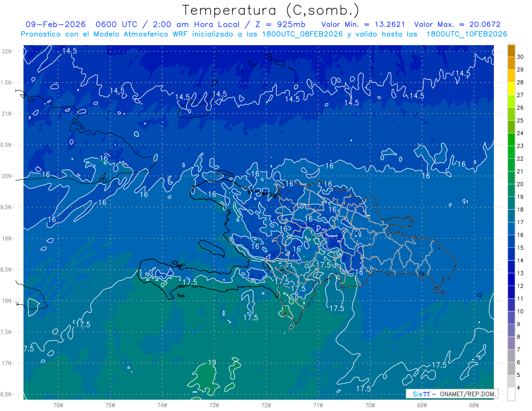Pick the gray colorbar swatch between 5 and 6
This screenshot has height=411, width=532.
click(511, 369)
